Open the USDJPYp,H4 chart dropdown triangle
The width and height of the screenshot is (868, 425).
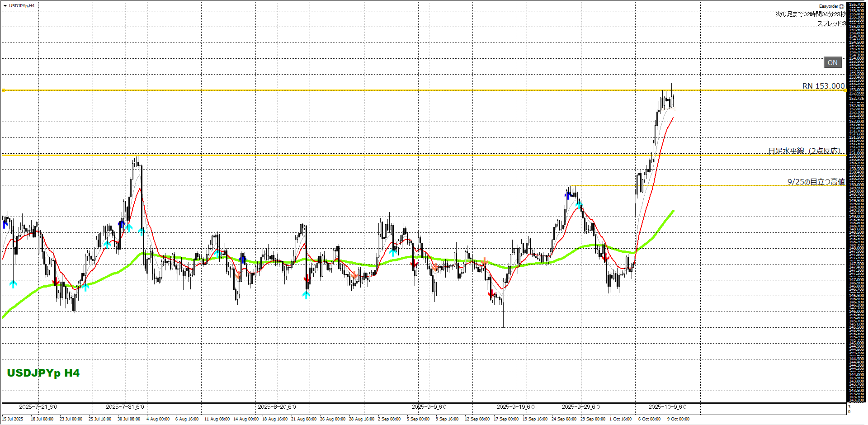[x=5, y=6]
